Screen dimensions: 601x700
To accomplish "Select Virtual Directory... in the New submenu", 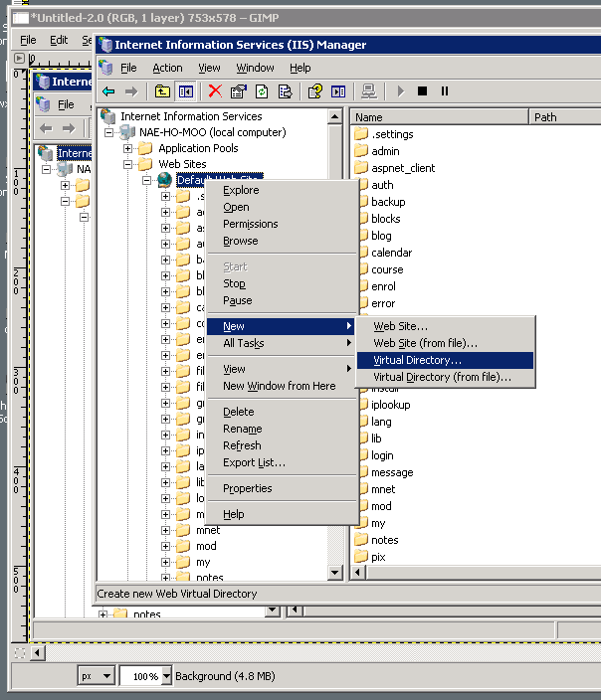I will [417, 360].
